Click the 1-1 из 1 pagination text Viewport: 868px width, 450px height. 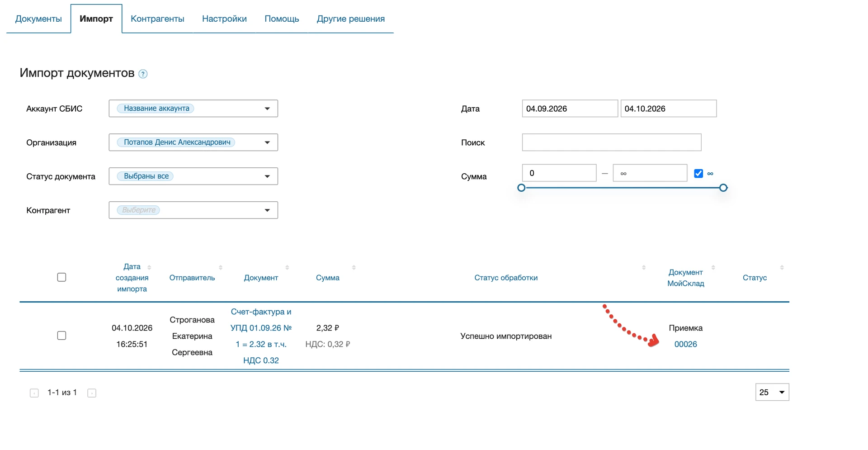[62, 393]
